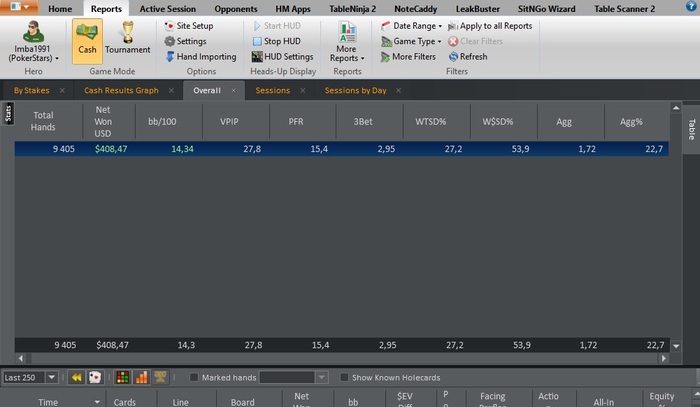
Task: Switch to By Stakes report tab
Action: click(x=31, y=90)
